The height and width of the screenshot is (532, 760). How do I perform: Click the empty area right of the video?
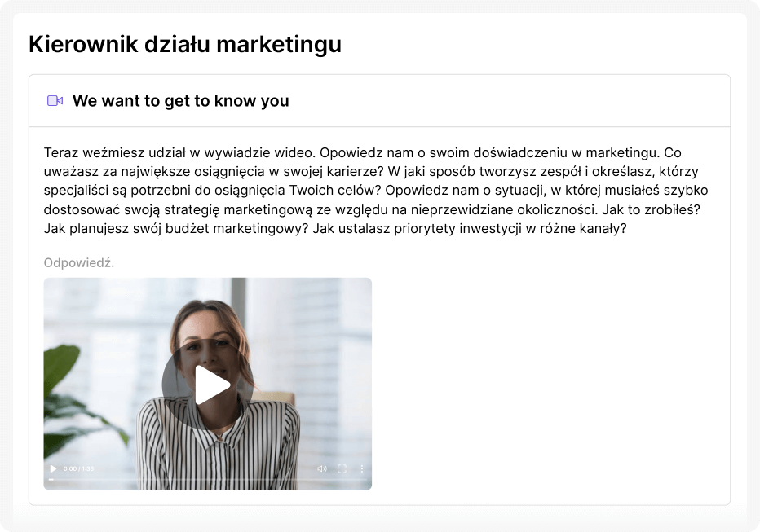point(550,384)
